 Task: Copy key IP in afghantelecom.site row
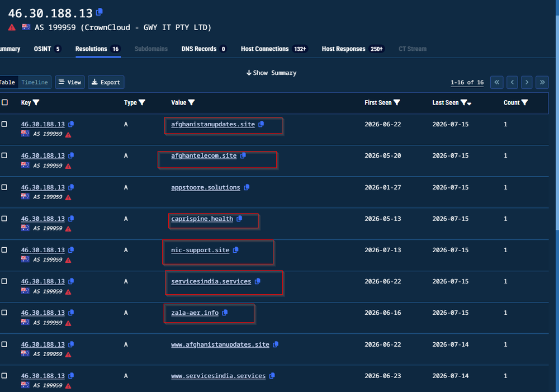coord(71,155)
